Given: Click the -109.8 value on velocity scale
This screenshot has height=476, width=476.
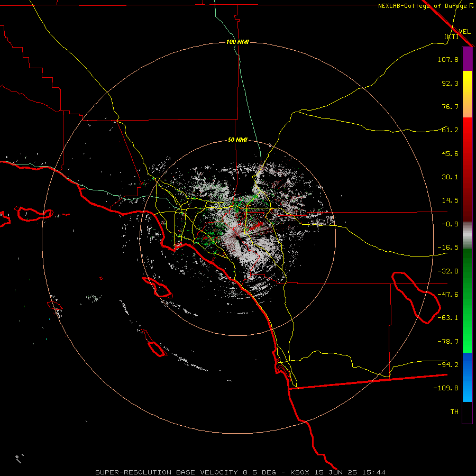Looking at the screenshot, I should [446, 388].
